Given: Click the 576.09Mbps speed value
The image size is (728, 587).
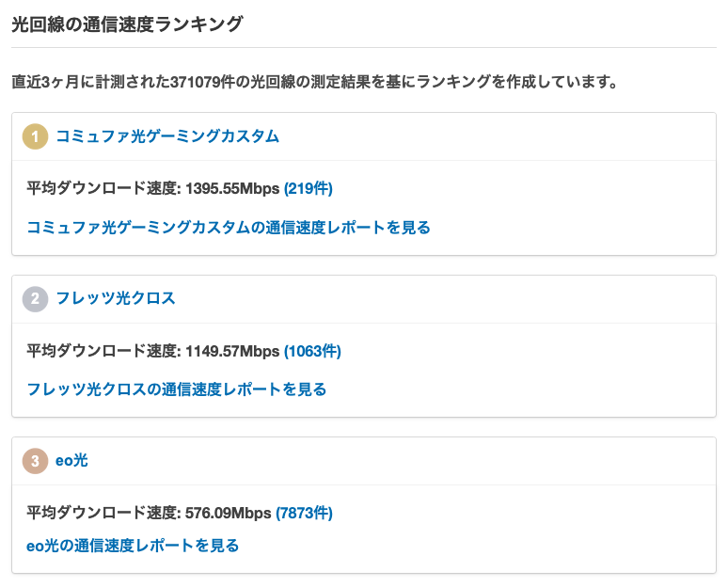Looking at the screenshot, I should point(228,514).
